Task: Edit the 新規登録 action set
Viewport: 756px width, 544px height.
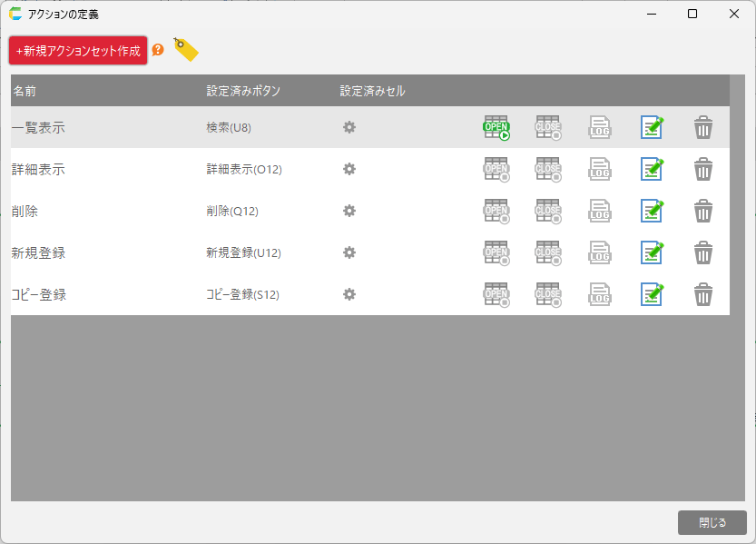Action: [652, 253]
